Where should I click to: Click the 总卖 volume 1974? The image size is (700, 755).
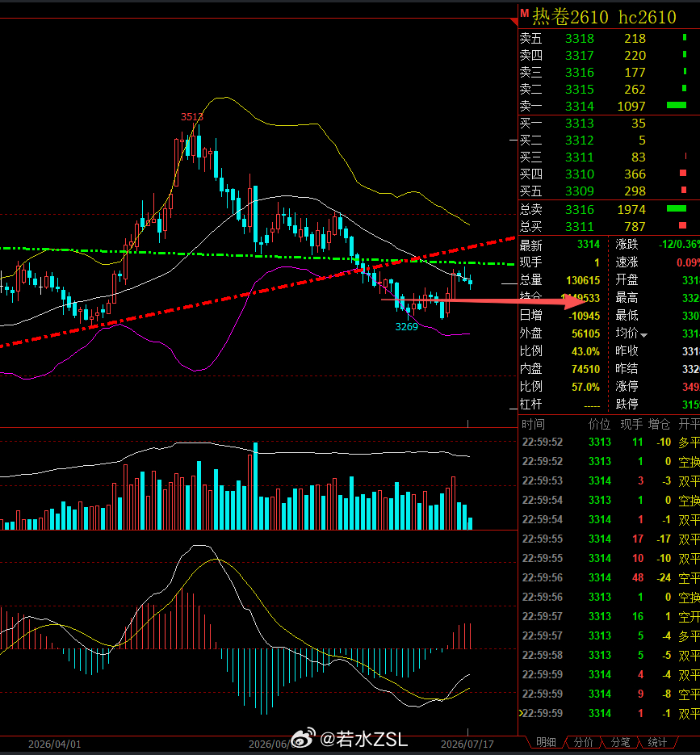tap(631, 209)
